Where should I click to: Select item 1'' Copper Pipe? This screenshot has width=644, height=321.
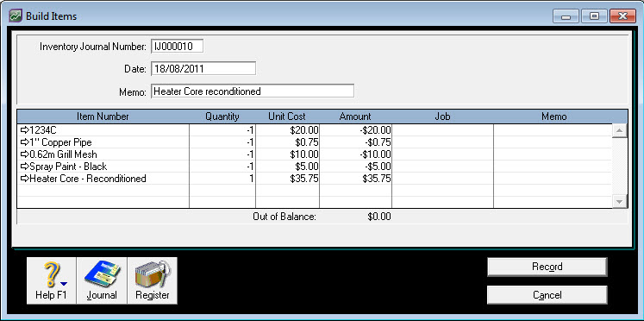point(61,142)
